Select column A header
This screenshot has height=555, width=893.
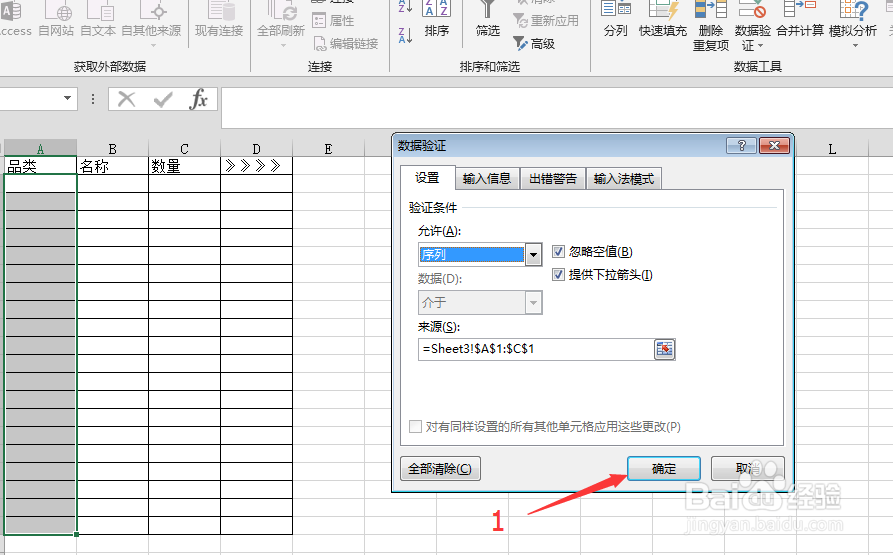(40, 149)
